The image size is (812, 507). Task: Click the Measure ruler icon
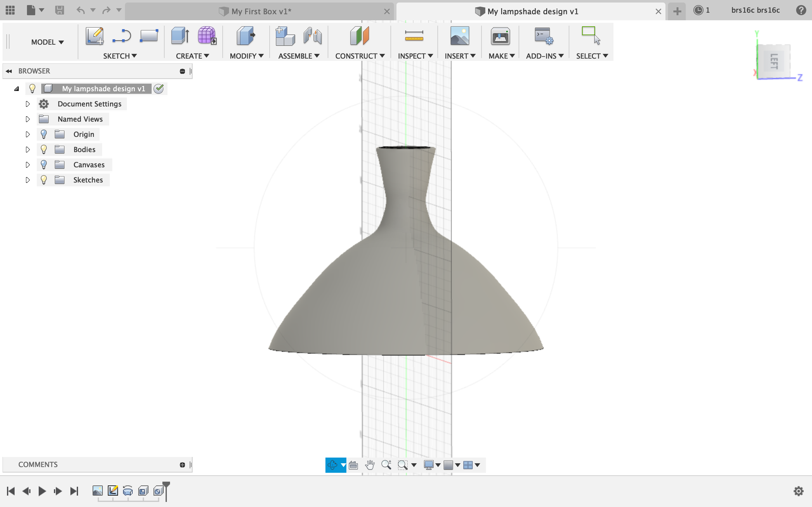pos(414,35)
